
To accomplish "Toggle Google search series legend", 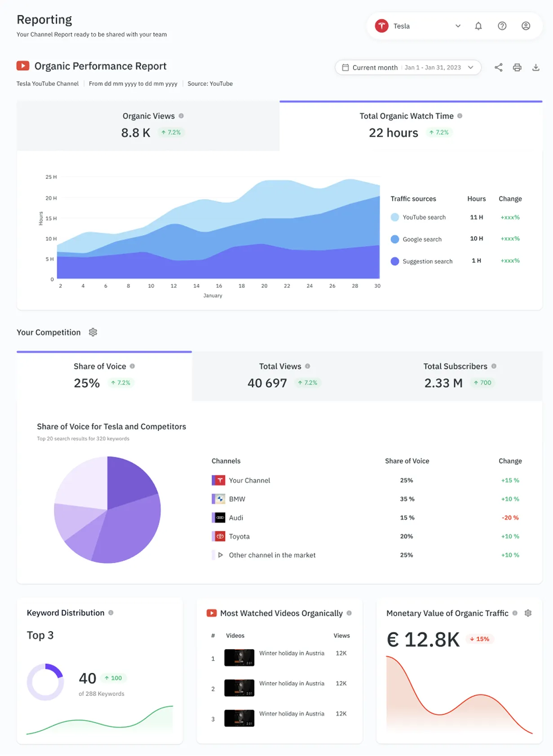I will point(395,239).
